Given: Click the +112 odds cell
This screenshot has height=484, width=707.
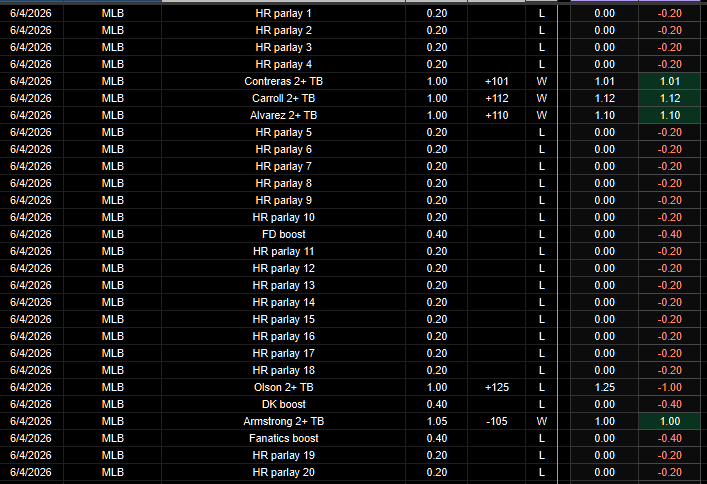Looking at the screenshot, I should pos(496,98).
